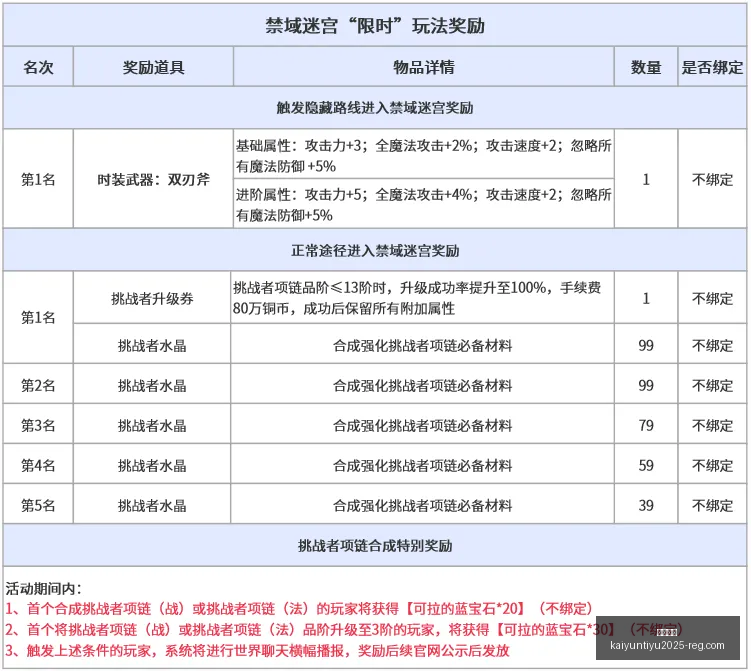Select 第1名 beside 时装武器：双刃斧
751x671 pixels.
[38, 180]
